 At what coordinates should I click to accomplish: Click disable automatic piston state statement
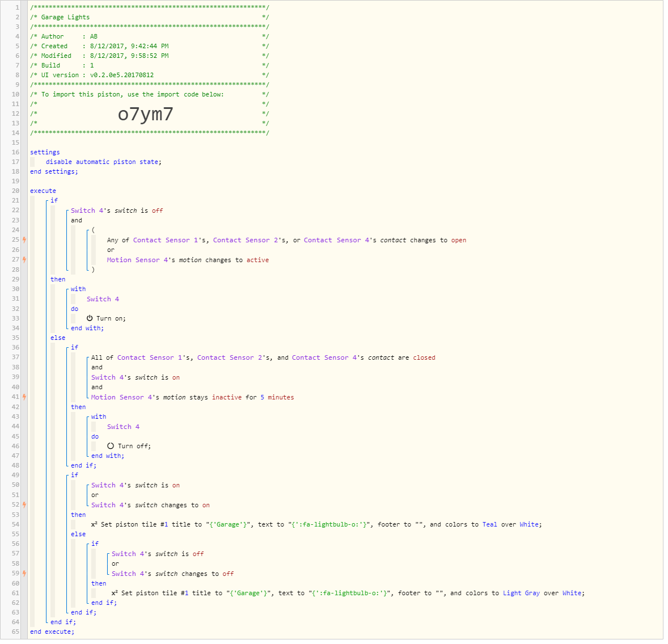pos(104,163)
